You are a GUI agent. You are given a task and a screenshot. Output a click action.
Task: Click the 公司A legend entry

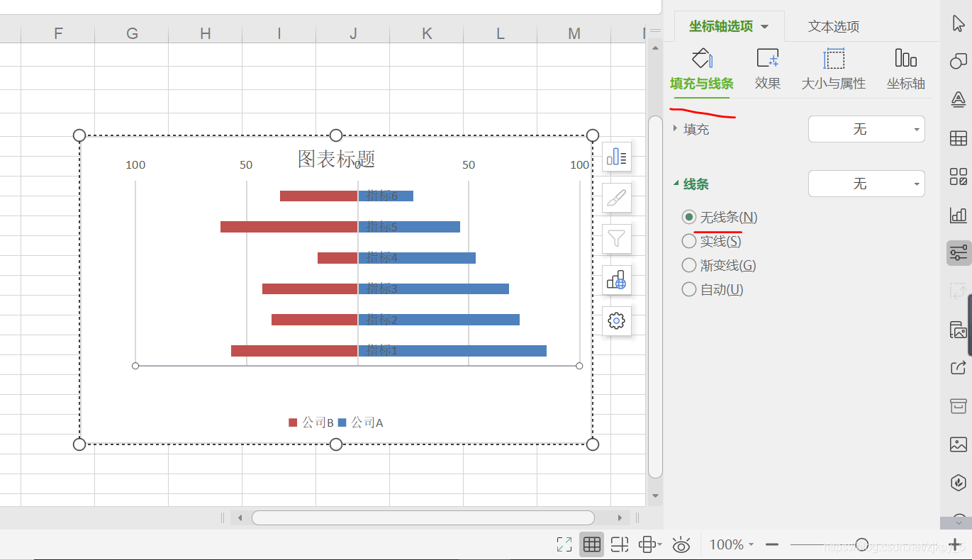360,422
